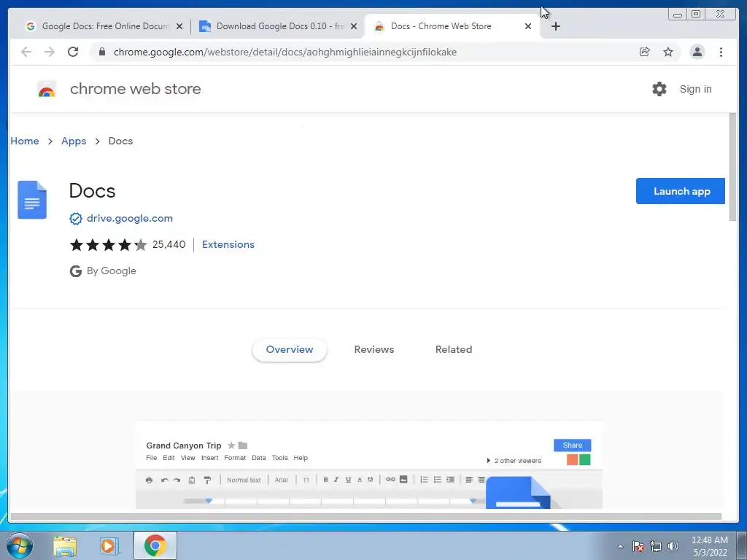Image resolution: width=747 pixels, height=560 pixels.
Task: Open Windows Media Player from taskbar
Action: click(109, 545)
